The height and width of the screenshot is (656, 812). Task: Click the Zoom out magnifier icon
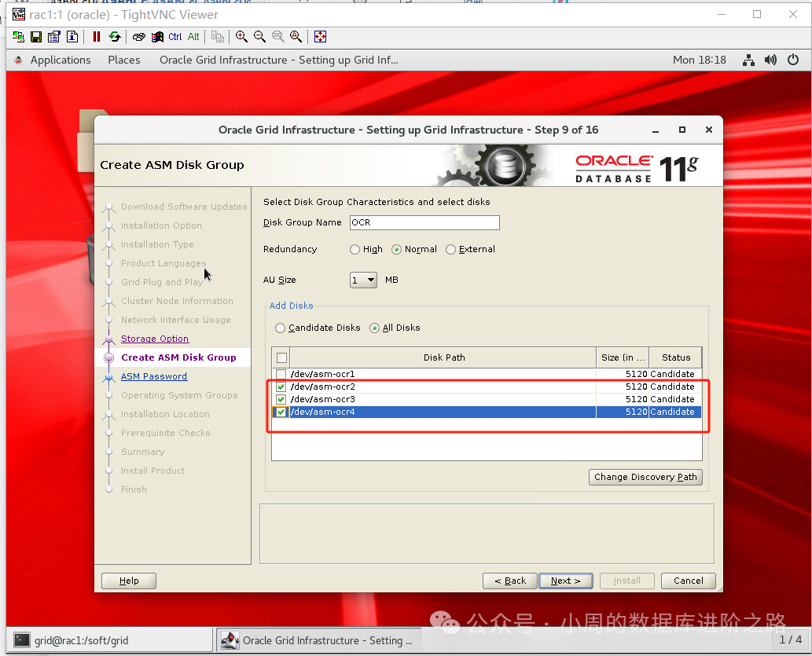click(259, 37)
